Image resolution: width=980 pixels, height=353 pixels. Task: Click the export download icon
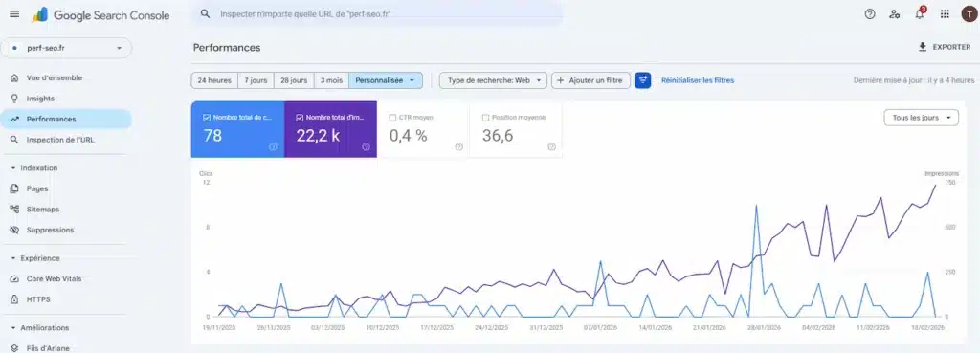click(923, 47)
